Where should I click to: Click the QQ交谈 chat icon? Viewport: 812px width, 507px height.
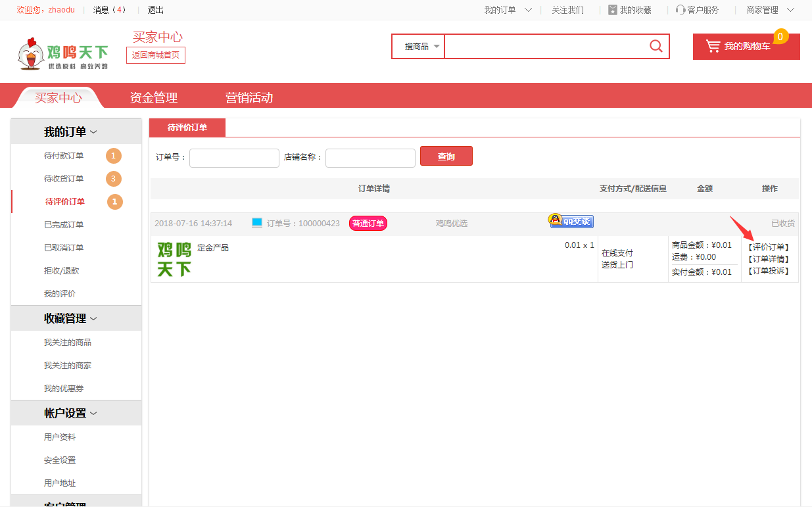pos(571,221)
